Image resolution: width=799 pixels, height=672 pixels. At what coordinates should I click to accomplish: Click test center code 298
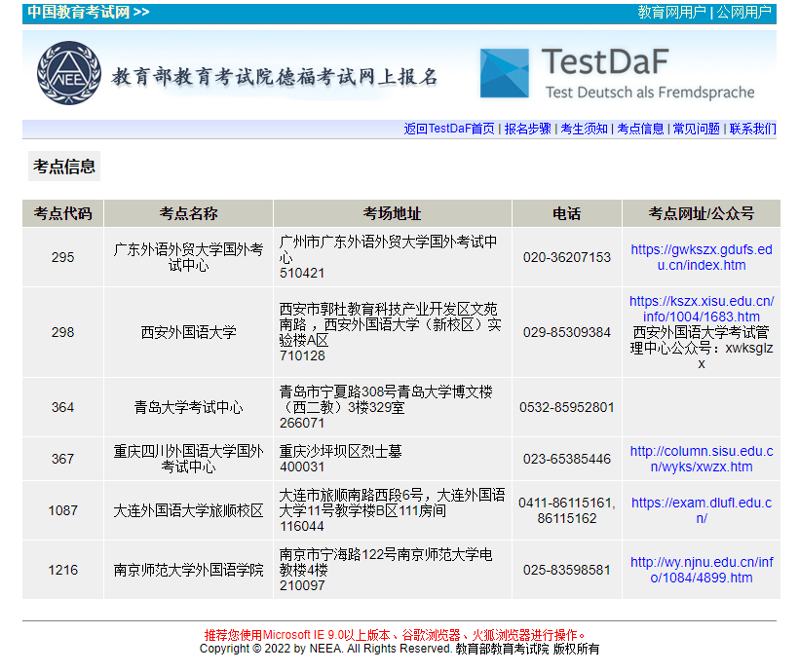62,332
